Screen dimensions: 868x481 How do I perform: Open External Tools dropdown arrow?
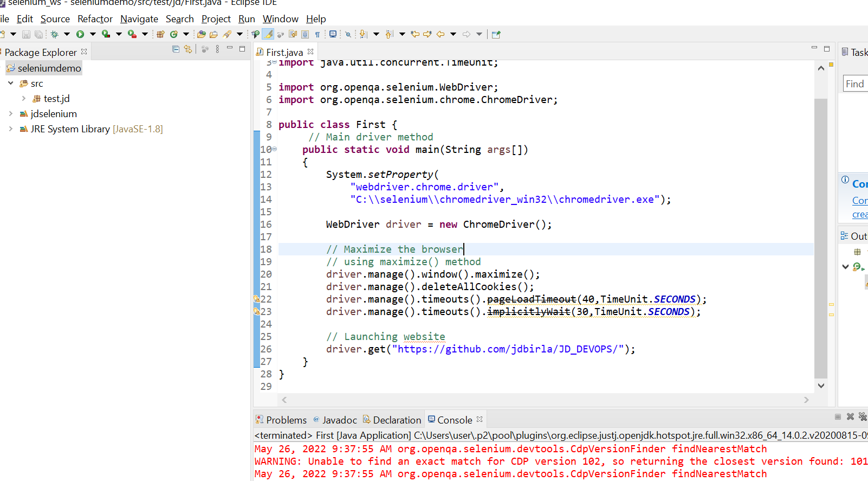pyautogui.click(x=145, y=34)
